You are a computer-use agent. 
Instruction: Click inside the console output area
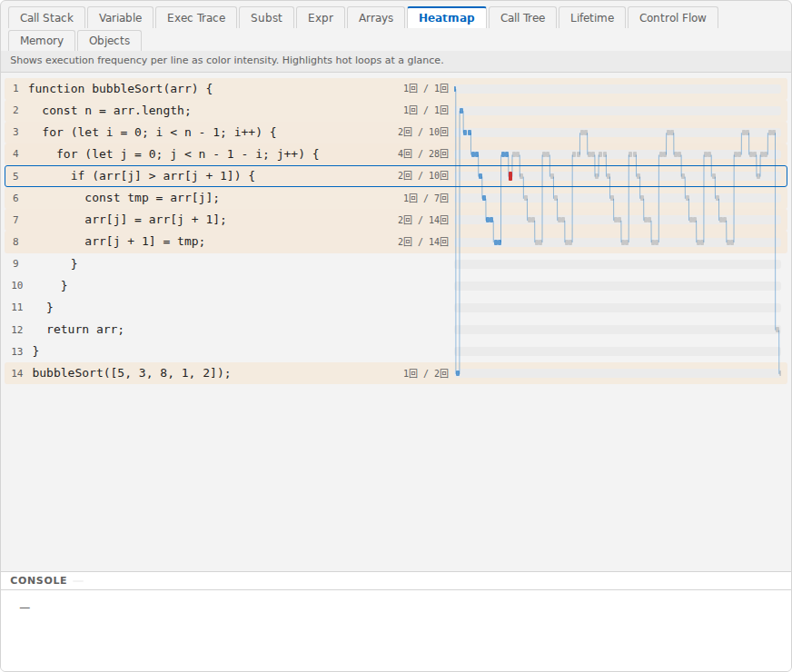point(396,630)
